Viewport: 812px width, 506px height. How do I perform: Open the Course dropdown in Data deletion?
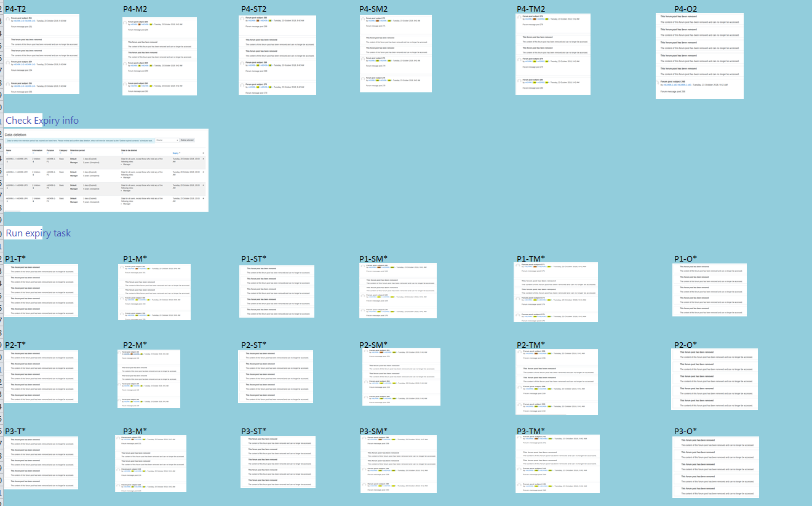coord(167,140)
